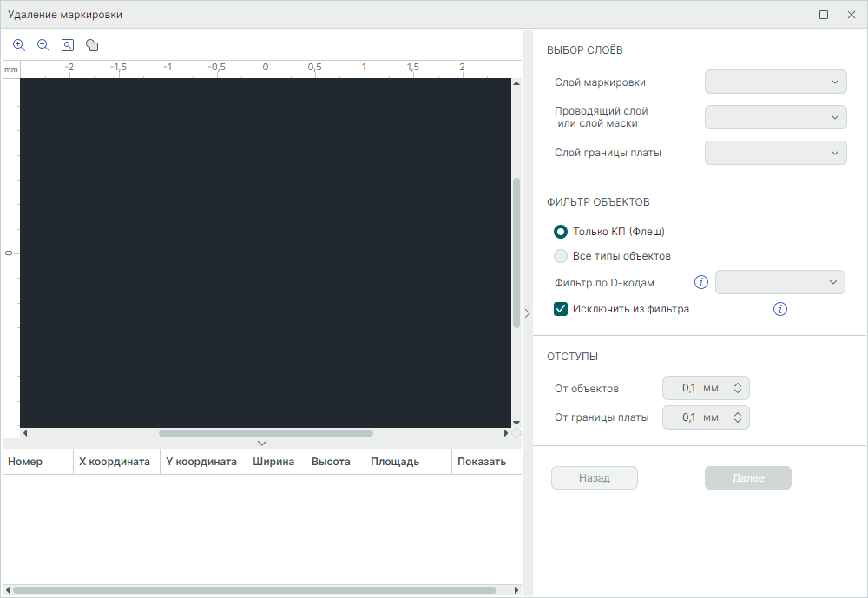Click info icon next to Исключить из фильтра

tap(779, 309)
